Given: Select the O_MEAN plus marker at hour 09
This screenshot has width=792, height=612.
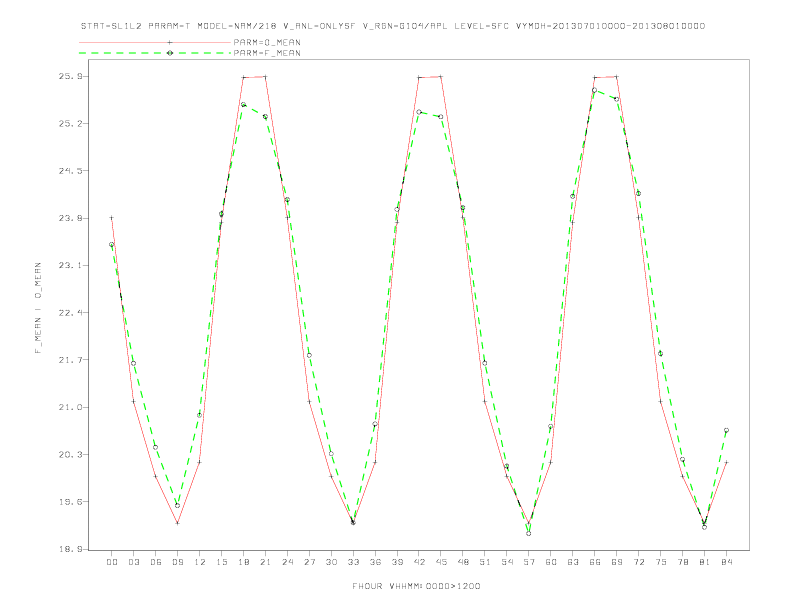Looking at the screenshot, I should pos(177,523).
